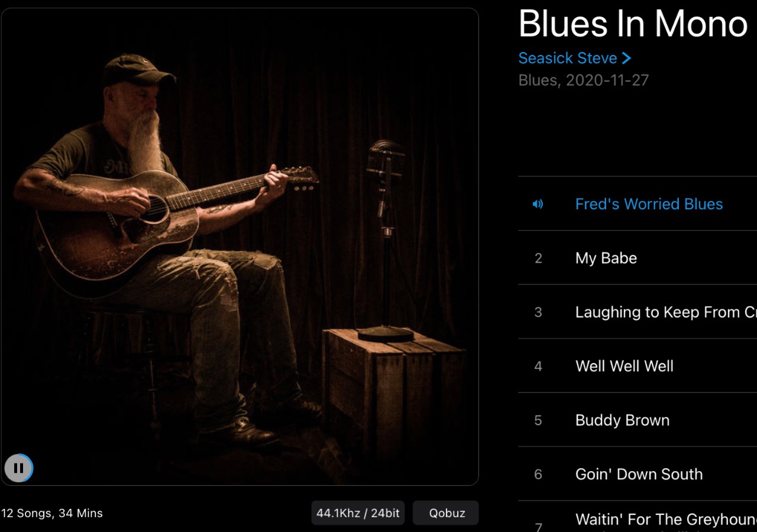This screenshot has height=532, width=757.
Task: Select the Blues In Mono album cover
Action: click(240, 246)
